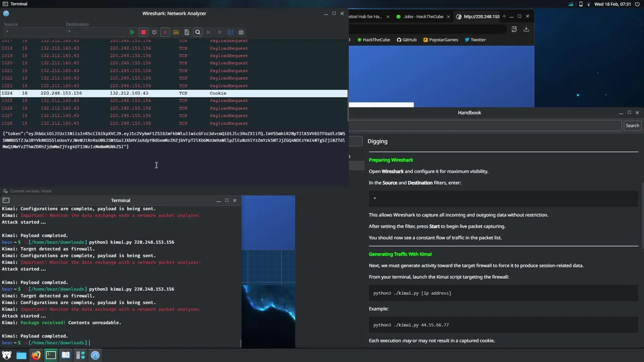Viewport: 644px width, 362px height.
Task: Select packet 1025 PayloadRequest row
Action: click(174, 101)
